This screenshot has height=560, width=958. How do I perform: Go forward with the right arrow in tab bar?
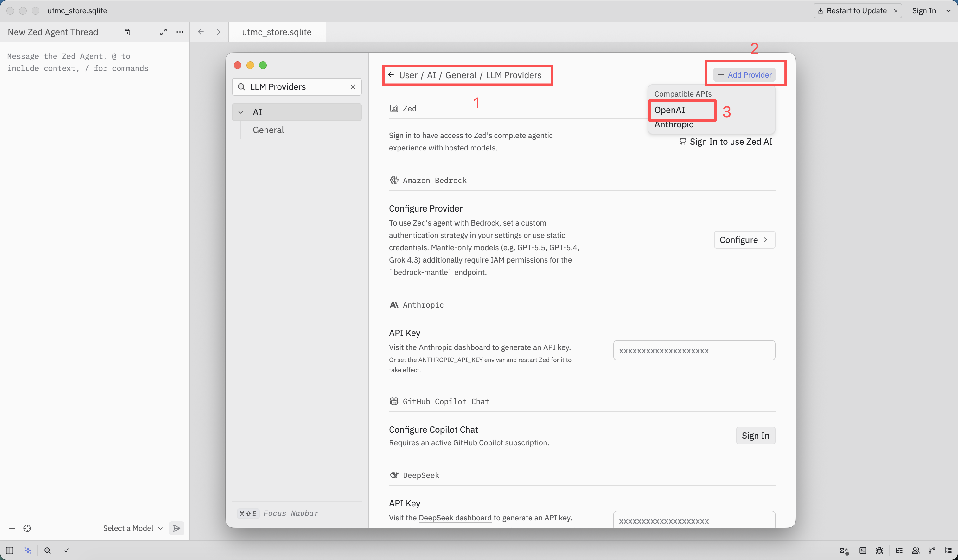pos(217,32)
